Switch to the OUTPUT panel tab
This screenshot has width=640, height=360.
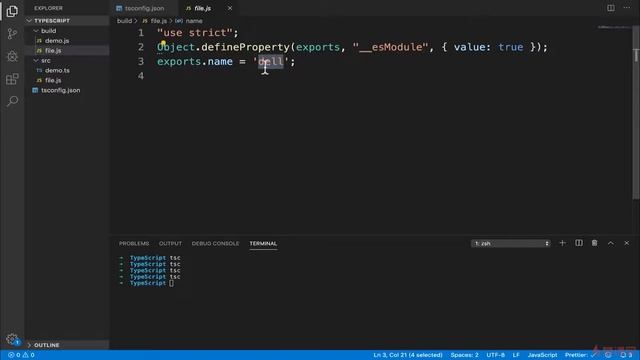[170, 243]
